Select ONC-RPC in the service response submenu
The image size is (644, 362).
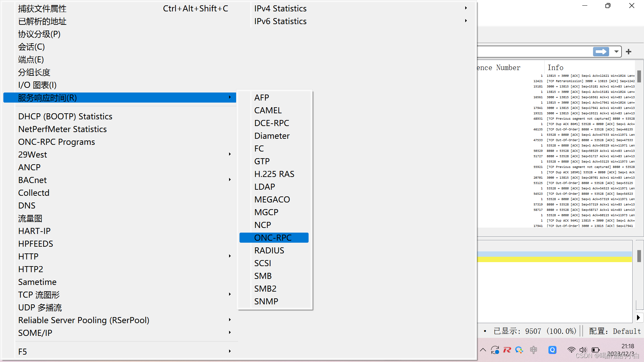click(x=273, y=238)
